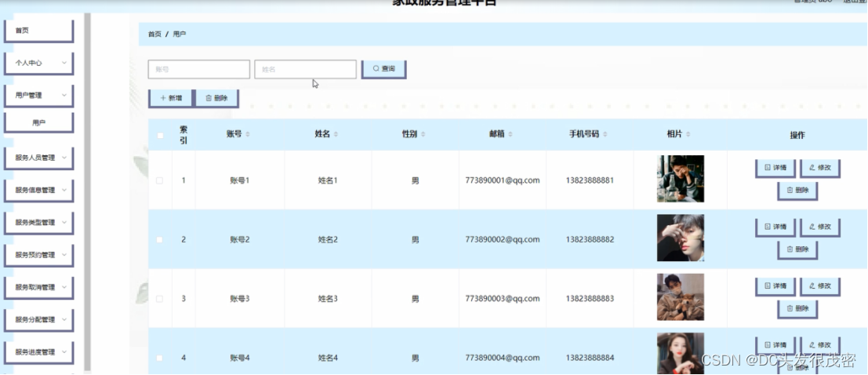Check the checkbox for row 账号2
This screenshot has height=375, width=868.
160,240
